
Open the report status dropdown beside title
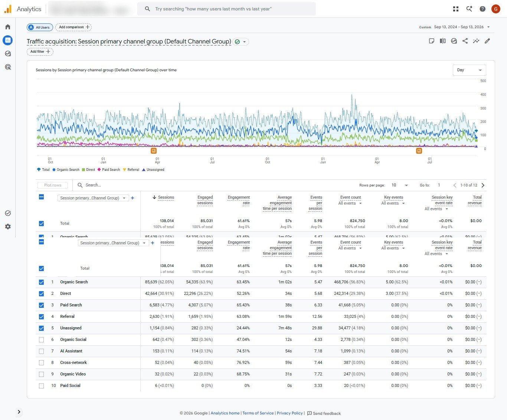click(241, 42)
